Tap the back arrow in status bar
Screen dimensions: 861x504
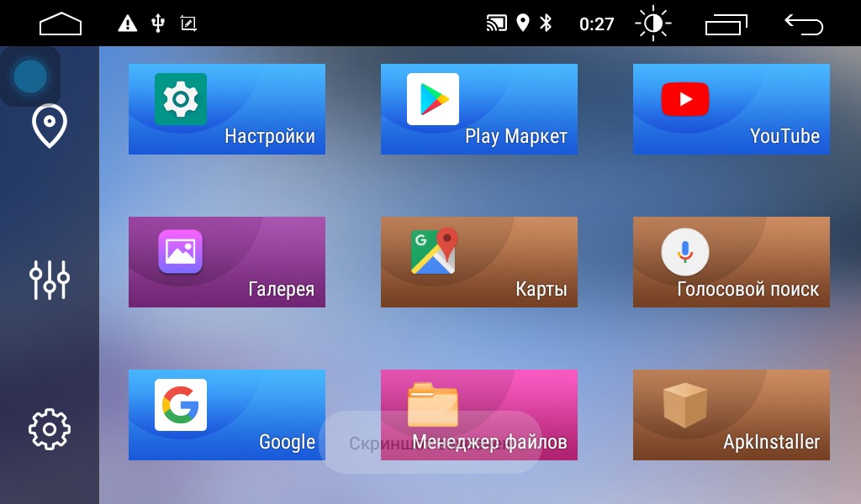point(803,24)
